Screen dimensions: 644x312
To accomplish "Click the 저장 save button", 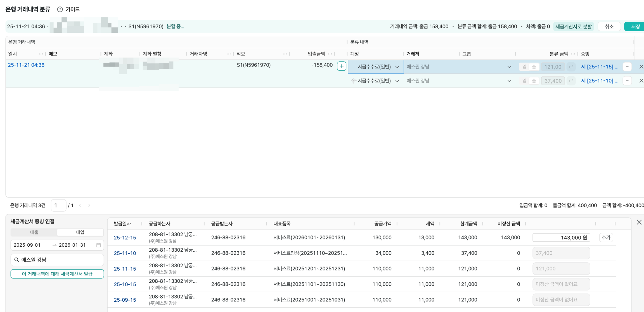I will pos(635,26).
